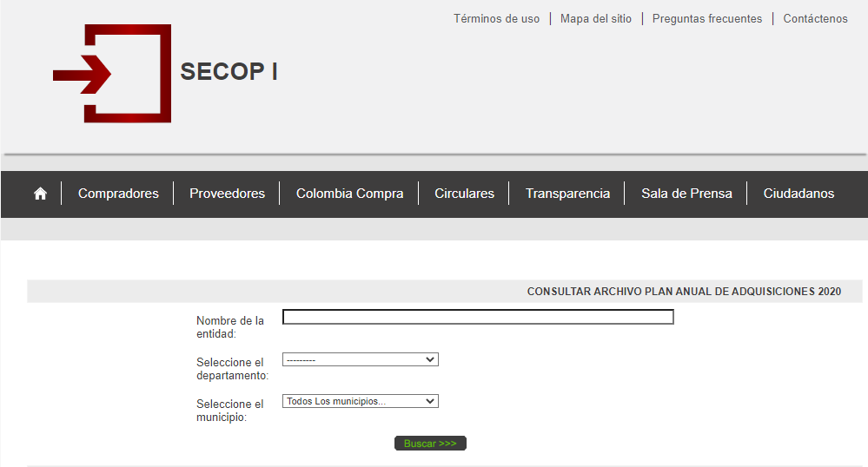Click the home icon in navigation bar
Image resolution: width=868 pixels, height=467 pixels.
(40, 194)
